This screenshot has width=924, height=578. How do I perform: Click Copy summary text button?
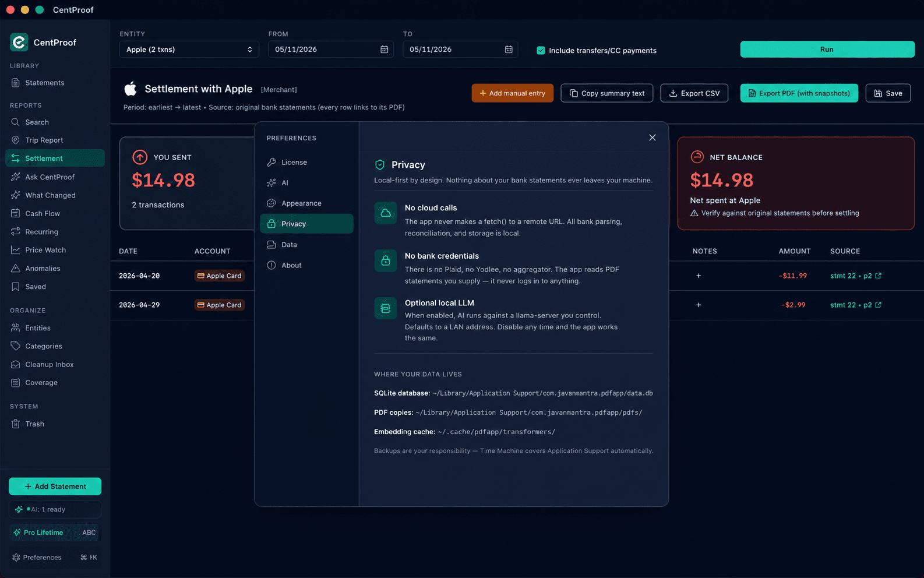point(607,93)
